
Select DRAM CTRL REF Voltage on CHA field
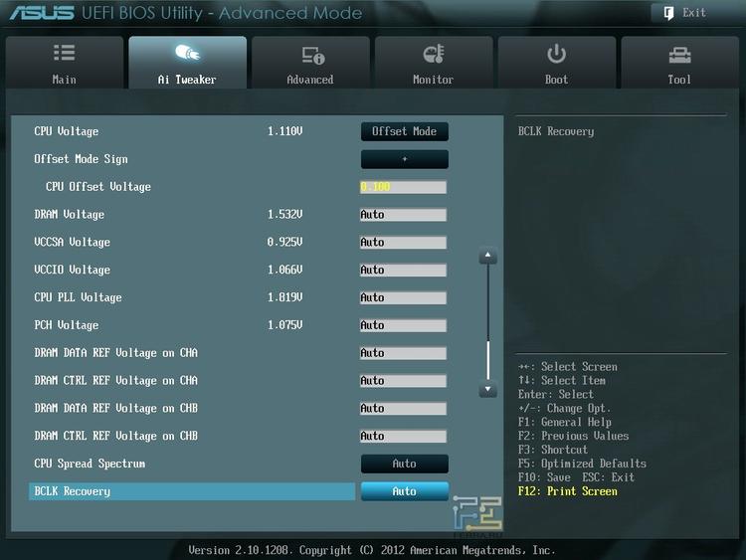(x=403, y=381)
